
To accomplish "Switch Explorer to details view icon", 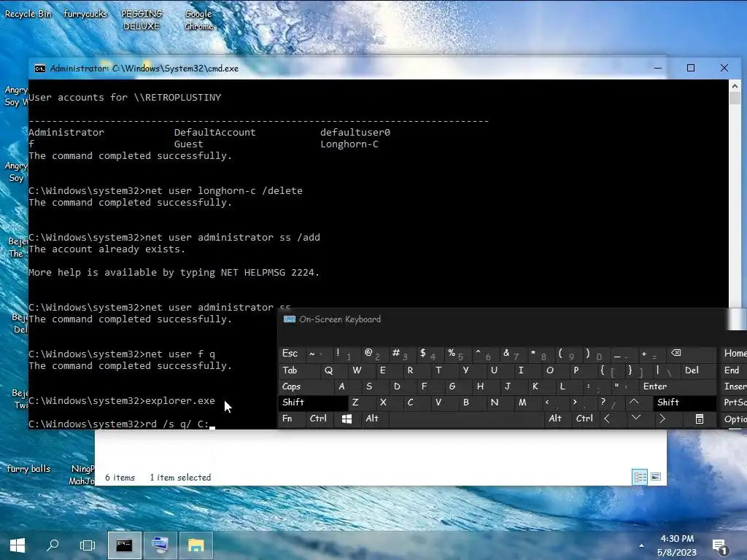I will (640, 477).
